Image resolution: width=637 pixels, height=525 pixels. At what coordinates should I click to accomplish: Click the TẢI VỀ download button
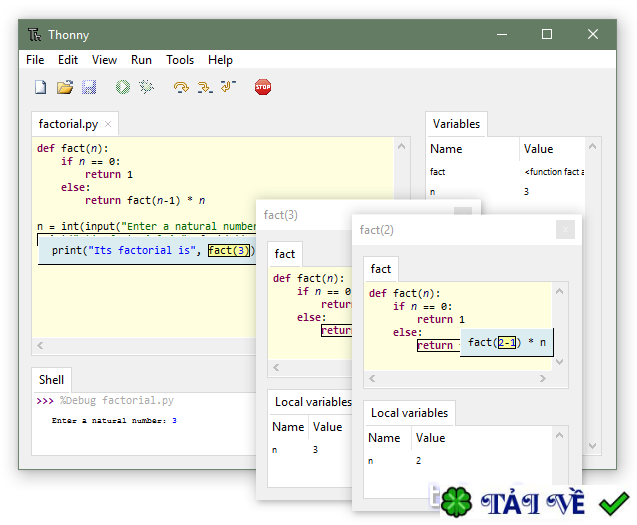click(534, 502)
